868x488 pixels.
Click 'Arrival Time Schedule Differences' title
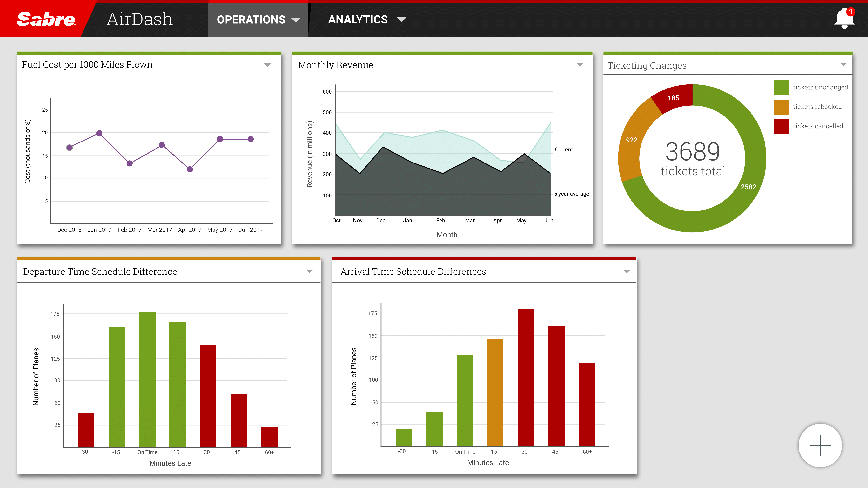click(413, 271)
